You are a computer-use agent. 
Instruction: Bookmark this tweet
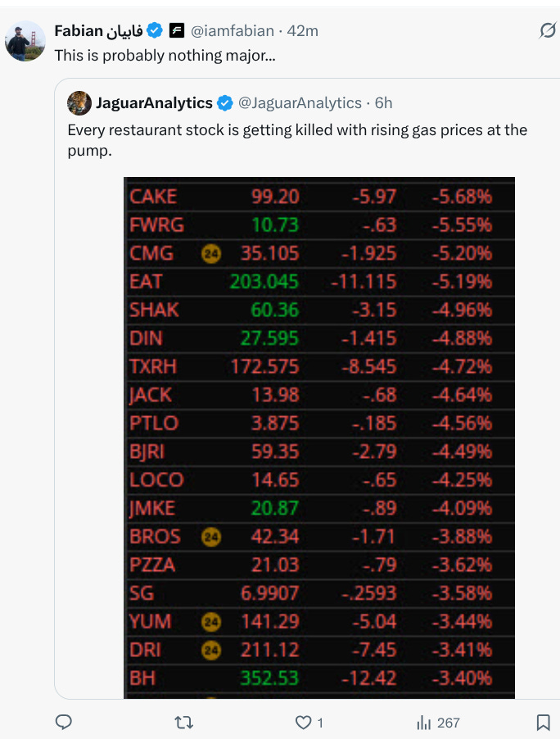[x=544, y=722]
